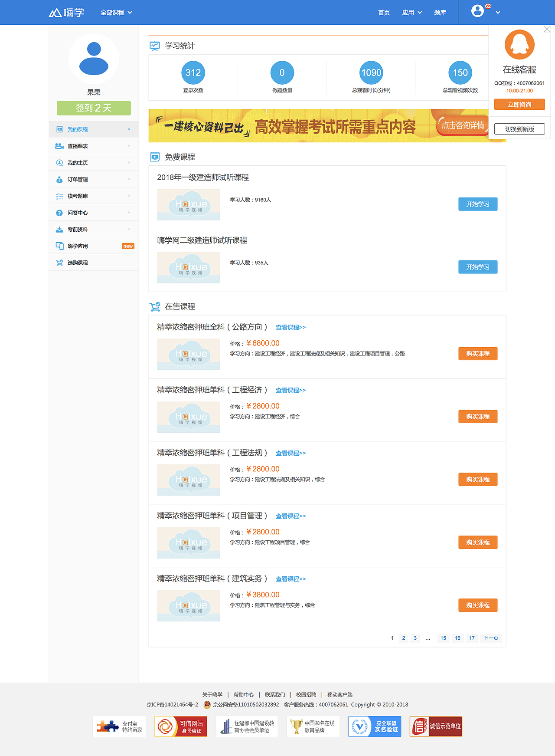The width and height of the screenshot is (555, 756).
Task: Go to 首页 in the top navigation
Action: pyautogui.click(x=384, y=13)
